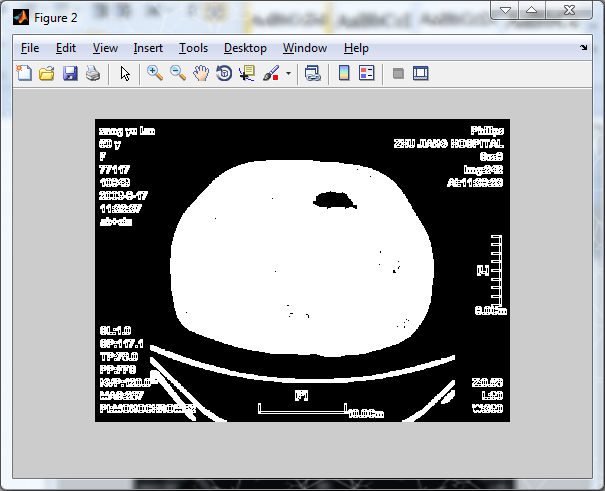Open the Insert menu

pos(148,48)
